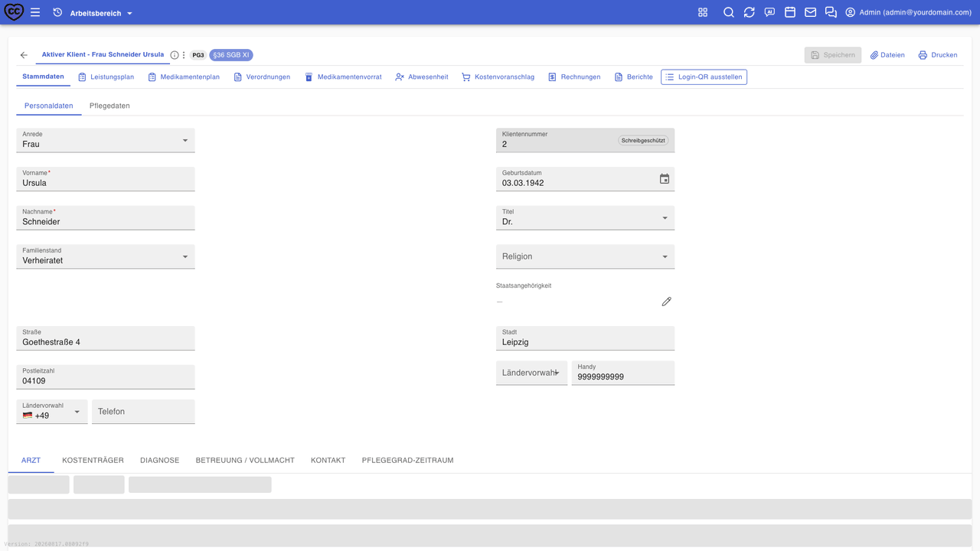Open the Medikamentenvorrat tab
The height and width of the screenshot is (551, 980).
343,77
